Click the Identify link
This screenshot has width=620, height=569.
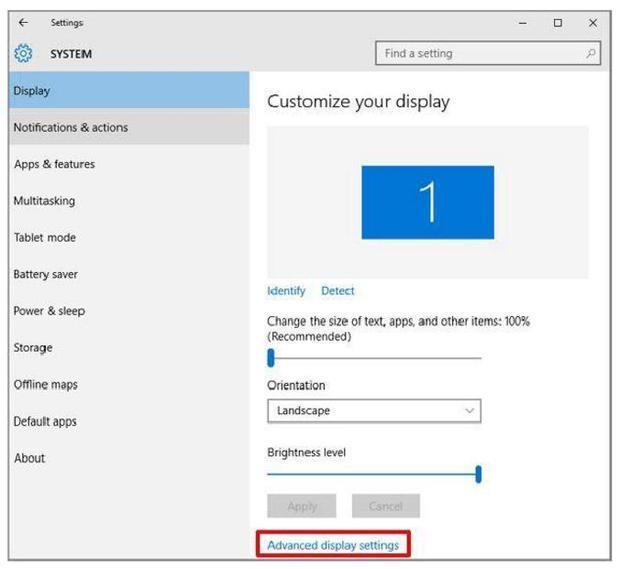[286, 291]
